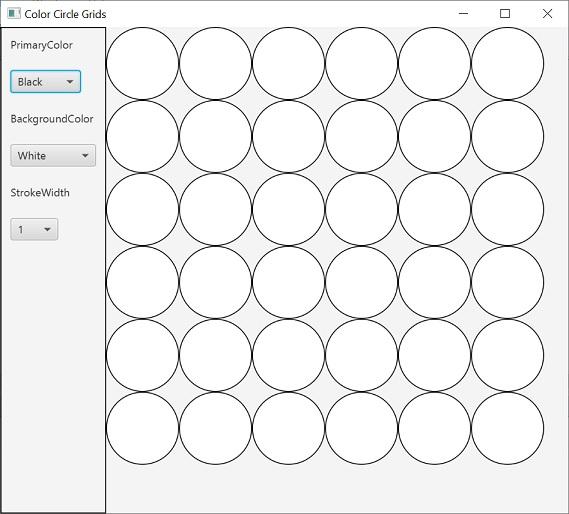Close the Color Circle Grids window
The width and height of the screenshot is (569, 514).
click(547, 13)
